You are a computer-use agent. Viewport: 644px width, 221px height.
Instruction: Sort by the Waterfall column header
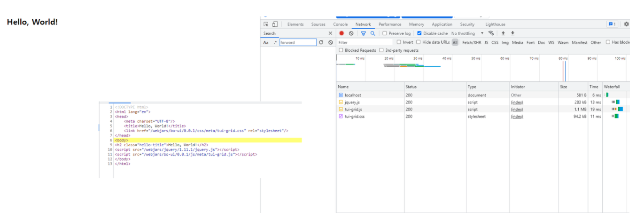click(x=615, y=87)
